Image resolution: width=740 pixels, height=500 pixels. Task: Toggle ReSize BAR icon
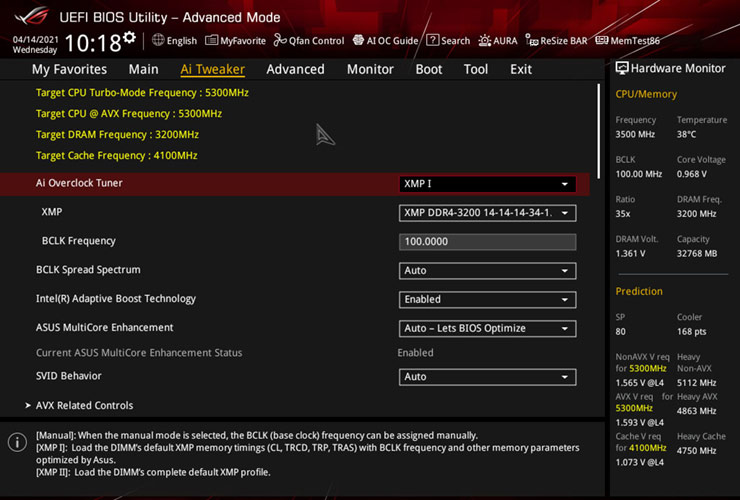coord(531,41)
